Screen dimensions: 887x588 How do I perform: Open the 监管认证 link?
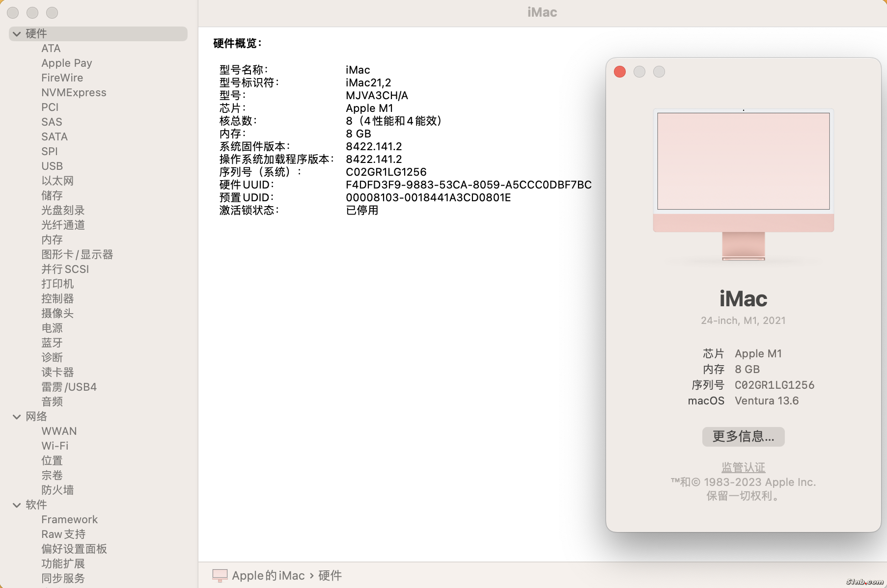(743, 467)
